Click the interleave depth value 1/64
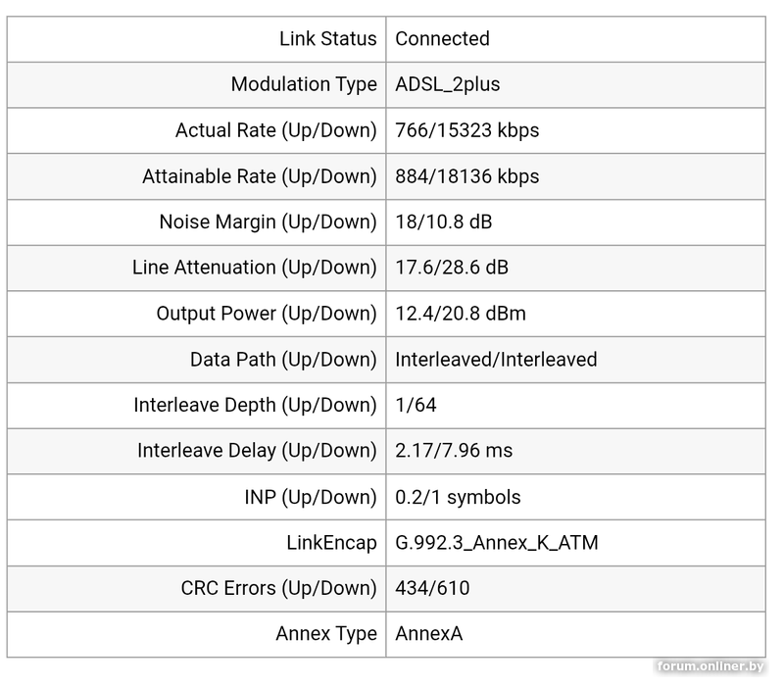784x687 pixels. pyautogui.click(x=416, y=405)
